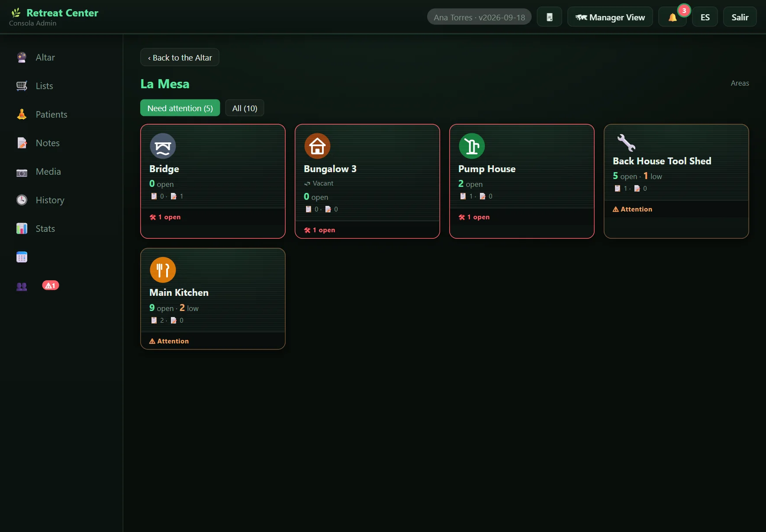This screenshot has height=532, width=766.
Task: Open the Pump House card title
Action: [487, 169]
